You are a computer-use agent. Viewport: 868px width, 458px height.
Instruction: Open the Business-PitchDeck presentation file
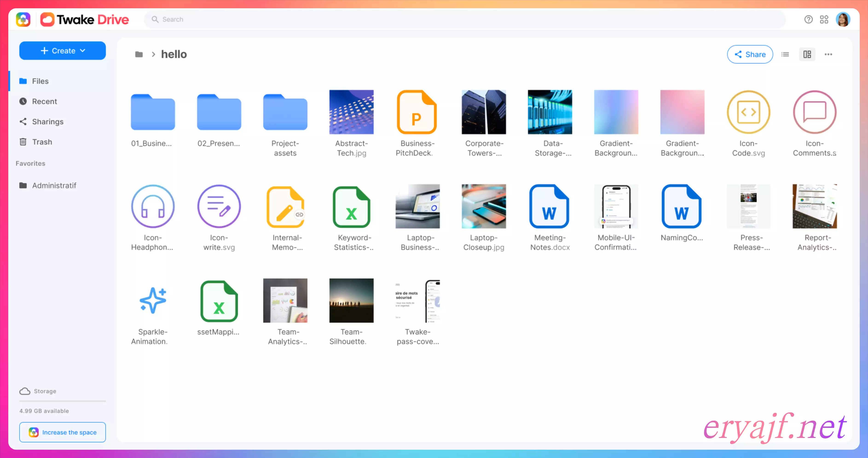(x=417, y=112)
